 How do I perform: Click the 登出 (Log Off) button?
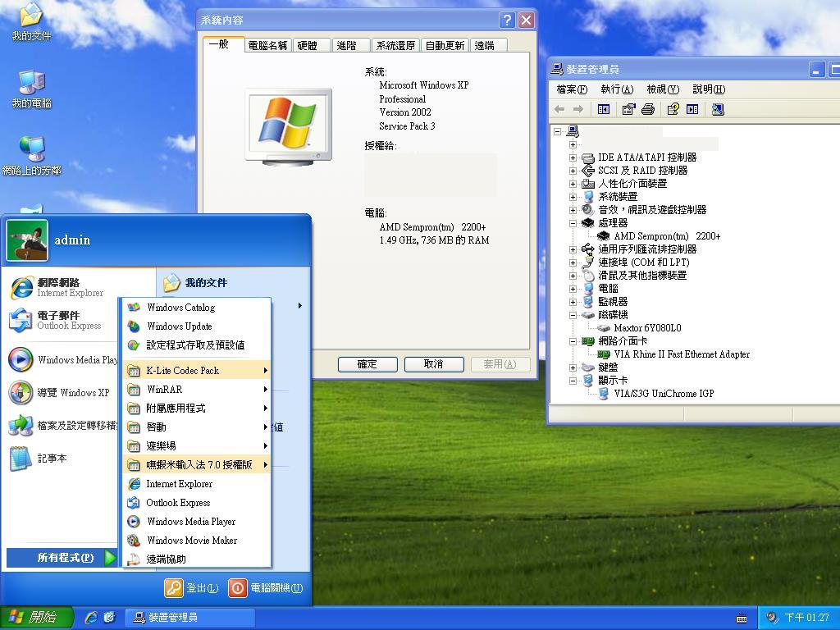[x=192, y=588]
